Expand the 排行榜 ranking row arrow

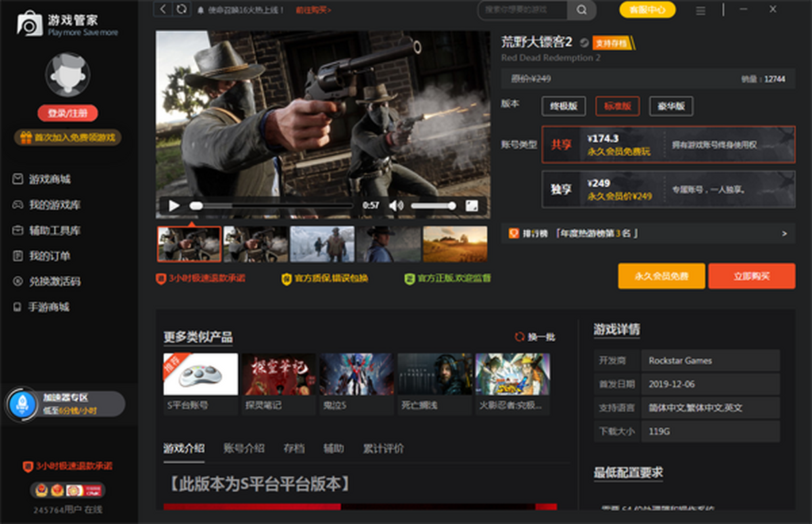click(784, 234)
